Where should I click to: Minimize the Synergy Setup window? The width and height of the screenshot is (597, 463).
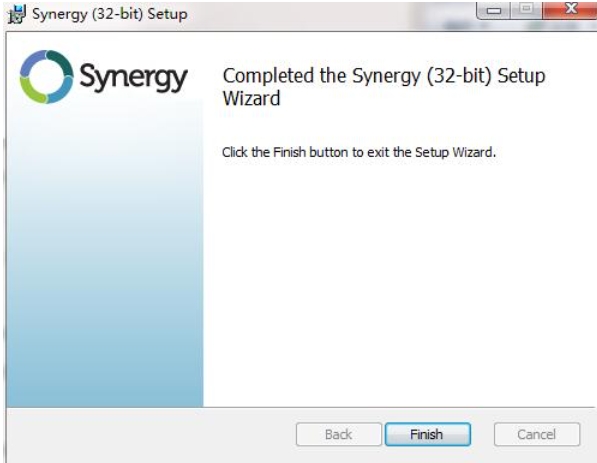click(493, 10)
